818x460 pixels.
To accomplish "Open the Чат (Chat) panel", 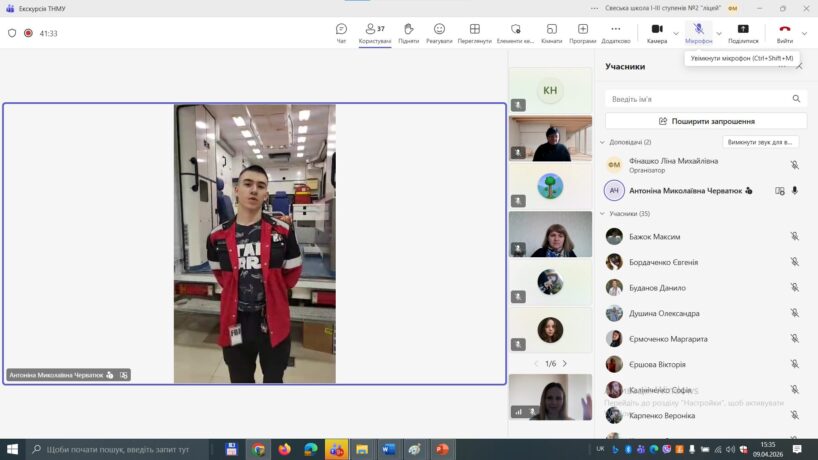I will click(x=341, y=32).
